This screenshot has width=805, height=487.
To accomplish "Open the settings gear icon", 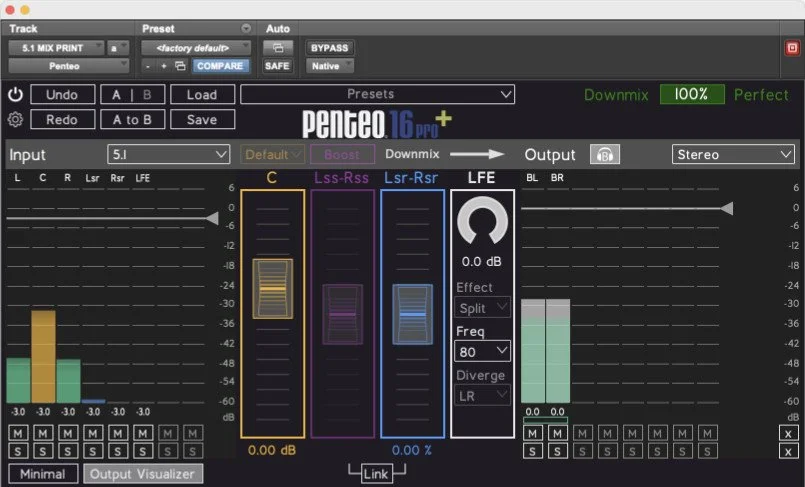I will click(x=15, y=120).
